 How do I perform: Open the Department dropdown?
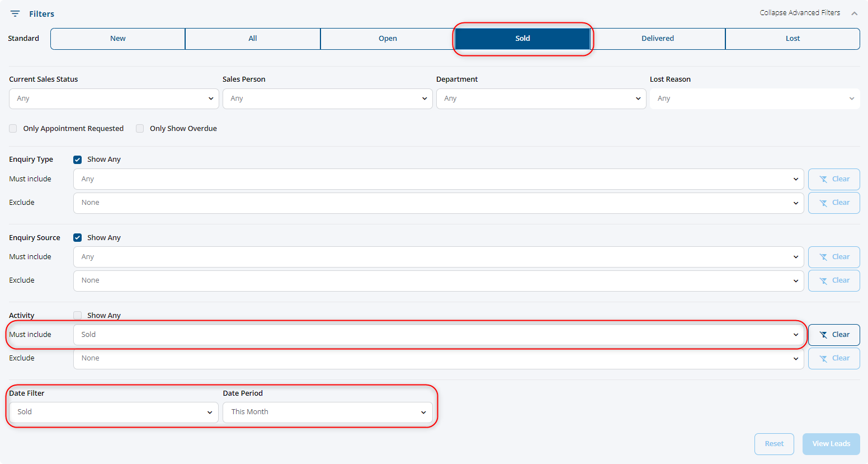[541, 99]
